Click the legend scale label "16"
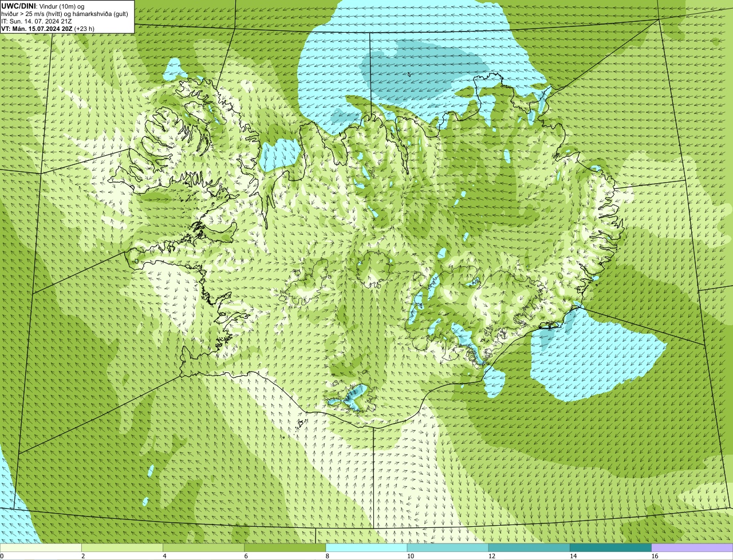733x560 pixels. click(655, 556)
